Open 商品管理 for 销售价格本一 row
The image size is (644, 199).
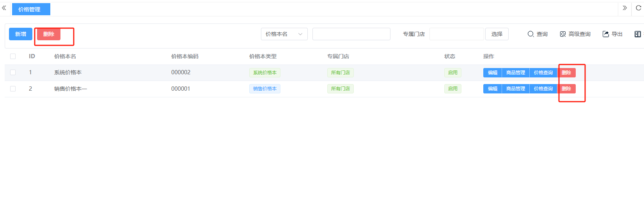click(x=515, y=89)
